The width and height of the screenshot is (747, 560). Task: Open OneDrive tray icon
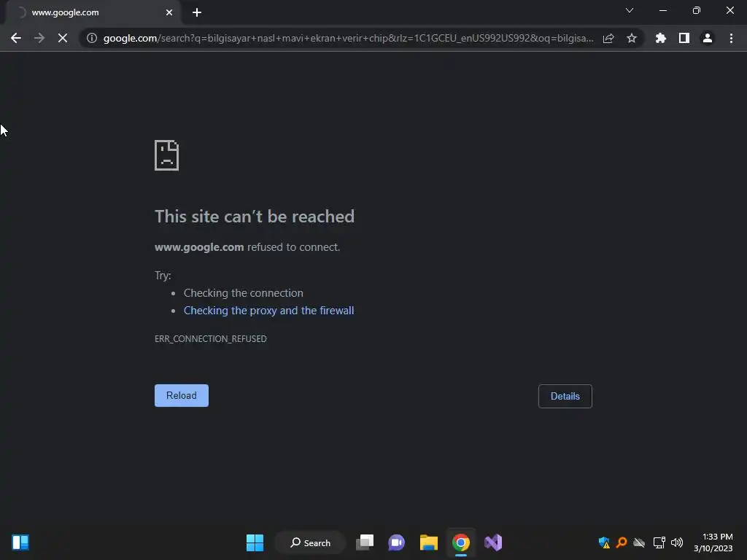point(639,542)
